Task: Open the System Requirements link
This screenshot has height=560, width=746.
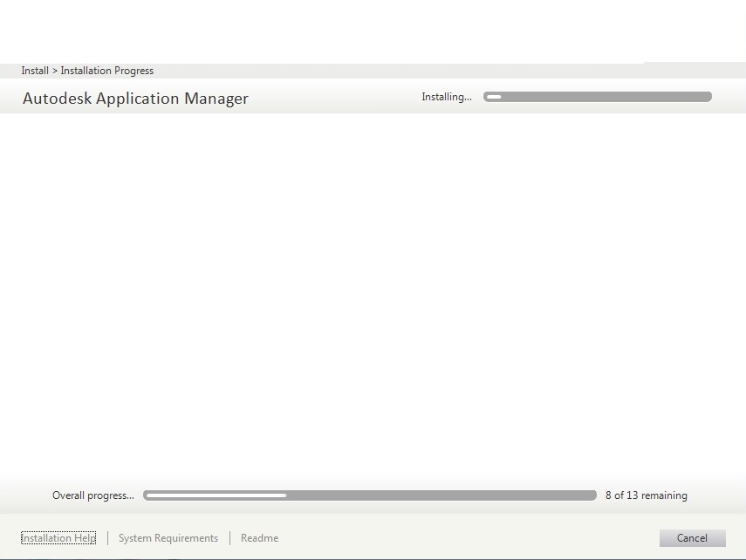Action: tap(168, 538)
